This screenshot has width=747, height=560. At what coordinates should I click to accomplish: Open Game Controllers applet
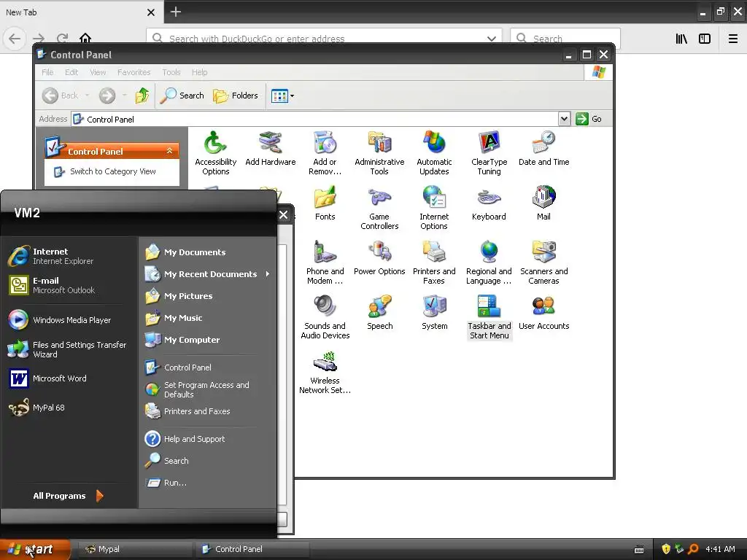[379, 208]
